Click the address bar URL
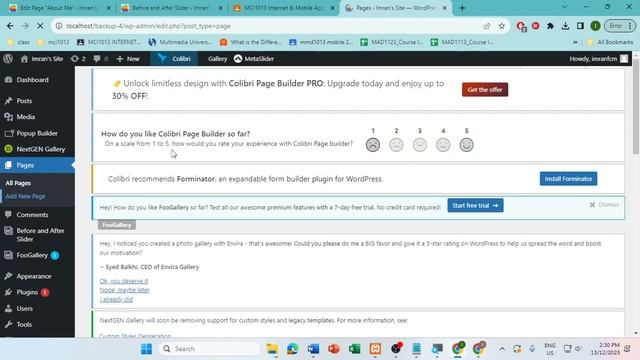This screenshot has height=360, width=640. (x=149, y=26)
